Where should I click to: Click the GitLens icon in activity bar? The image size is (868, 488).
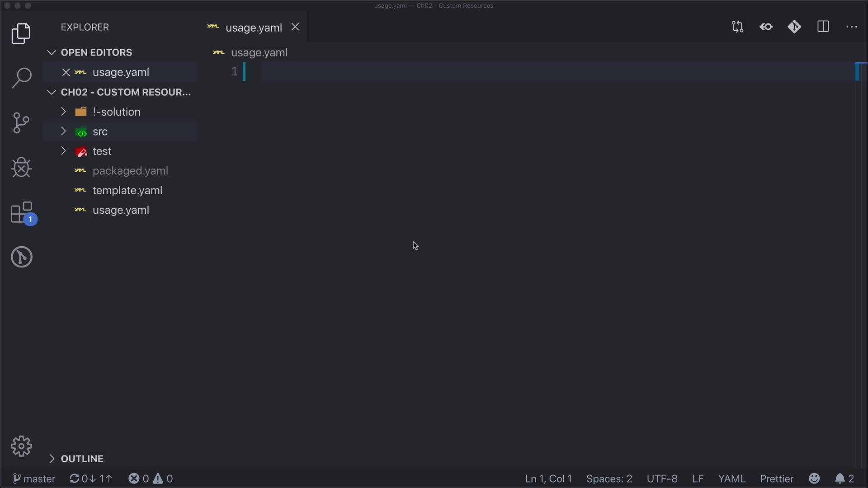point(21,257)
